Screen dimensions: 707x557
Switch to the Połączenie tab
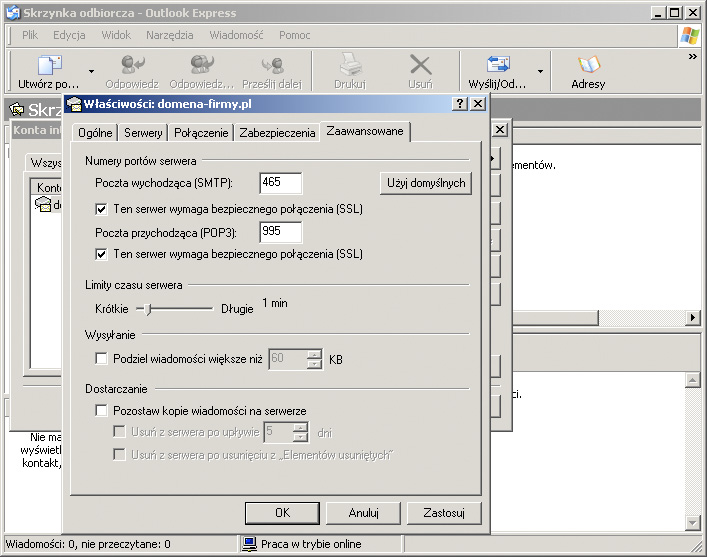point(201,133)
